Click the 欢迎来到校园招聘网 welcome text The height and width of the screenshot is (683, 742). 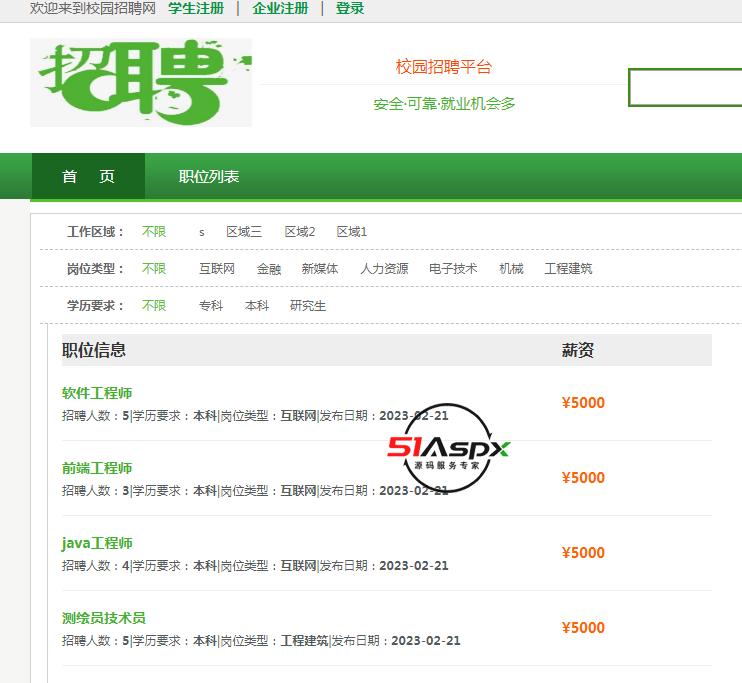93,8
